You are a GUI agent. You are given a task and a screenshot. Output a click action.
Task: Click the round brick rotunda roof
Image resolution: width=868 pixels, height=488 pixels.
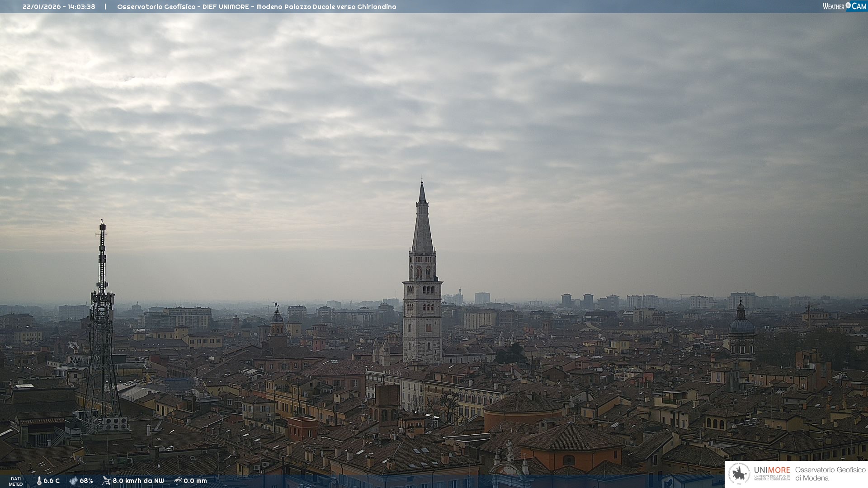point(523,403)
